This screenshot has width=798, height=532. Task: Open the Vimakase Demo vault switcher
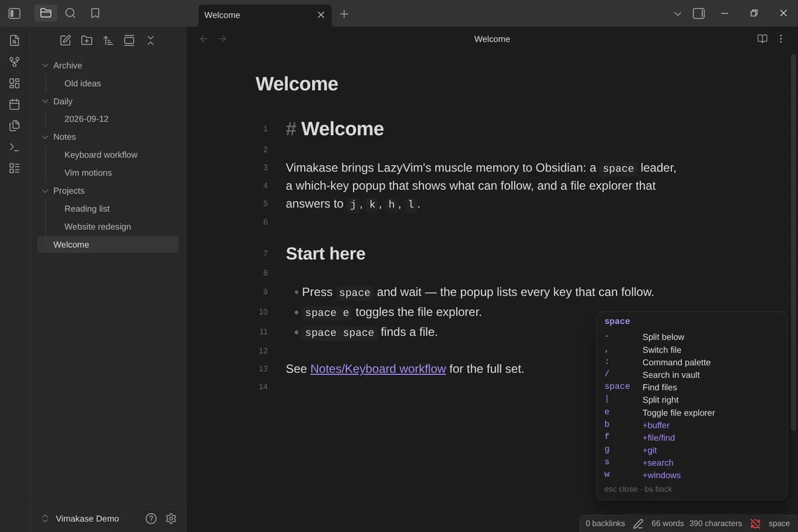coord(80,519)
